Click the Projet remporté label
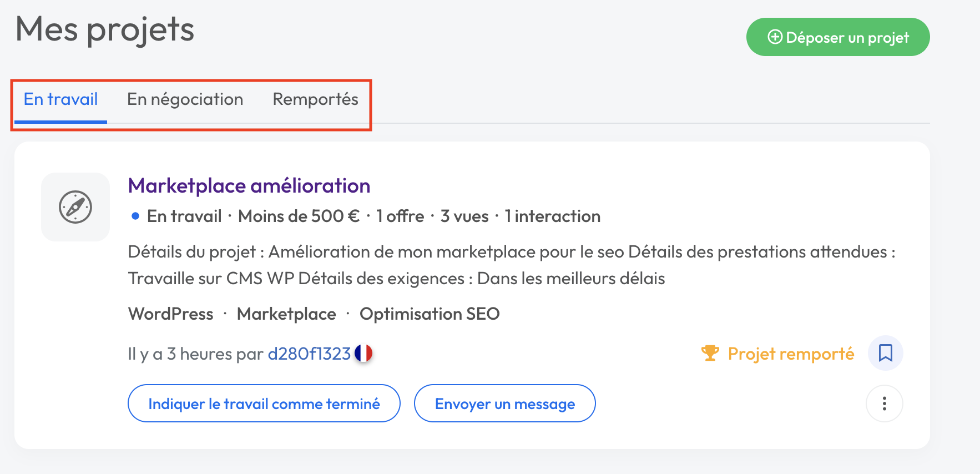The image size is (980, 474). click(791, 354)
